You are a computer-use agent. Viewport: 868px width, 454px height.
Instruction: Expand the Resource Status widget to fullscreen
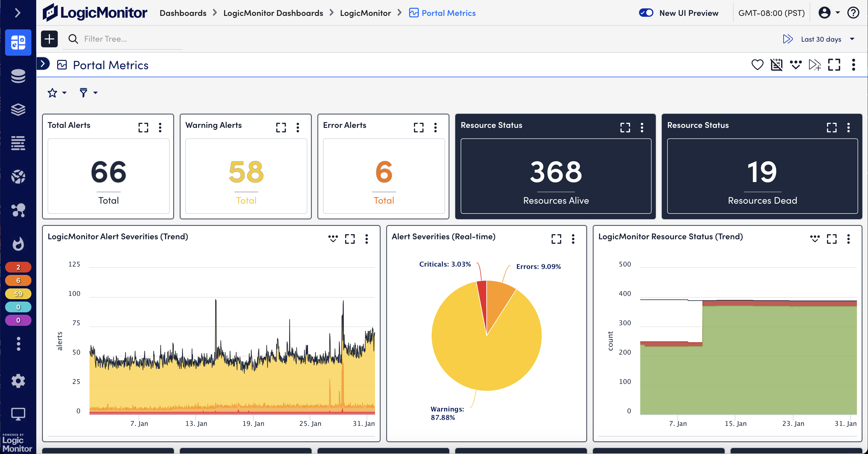625,128
